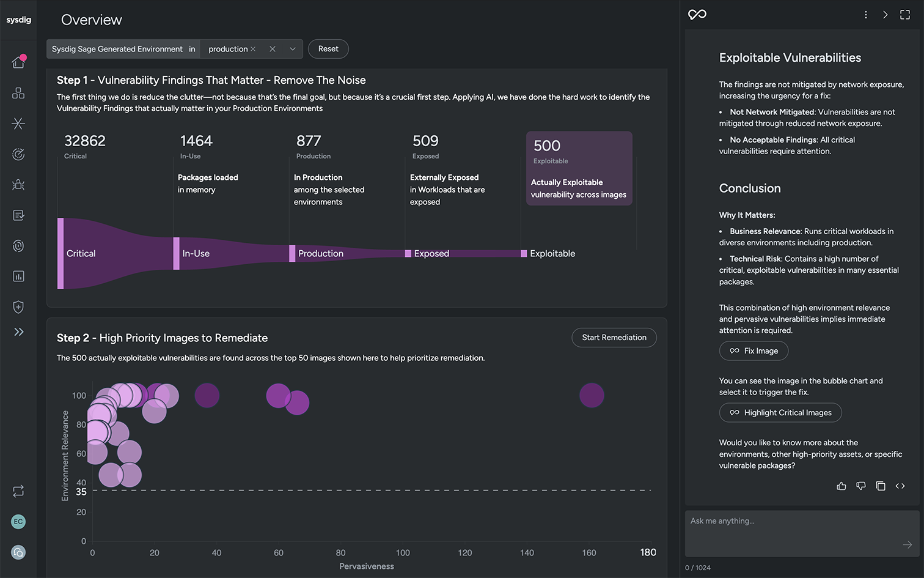Copy the Sage response with the copy icon
924x578 pixels.
point(881,486)
